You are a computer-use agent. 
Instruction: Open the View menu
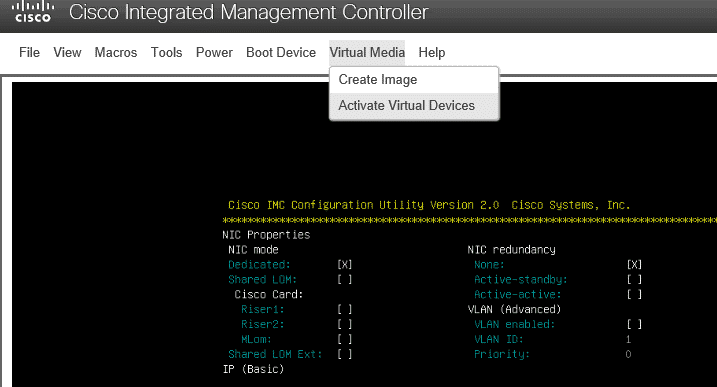click(x=67, y=53)
